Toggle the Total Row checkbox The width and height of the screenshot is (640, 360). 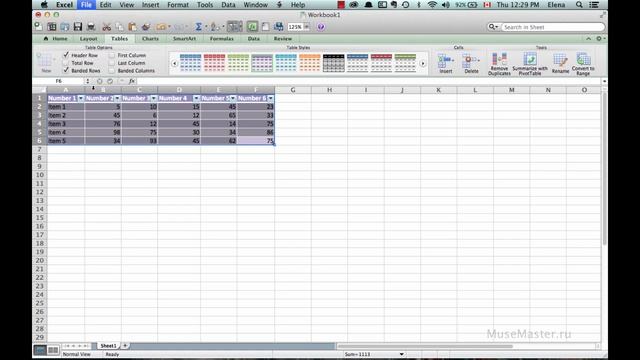coord(66,63)
